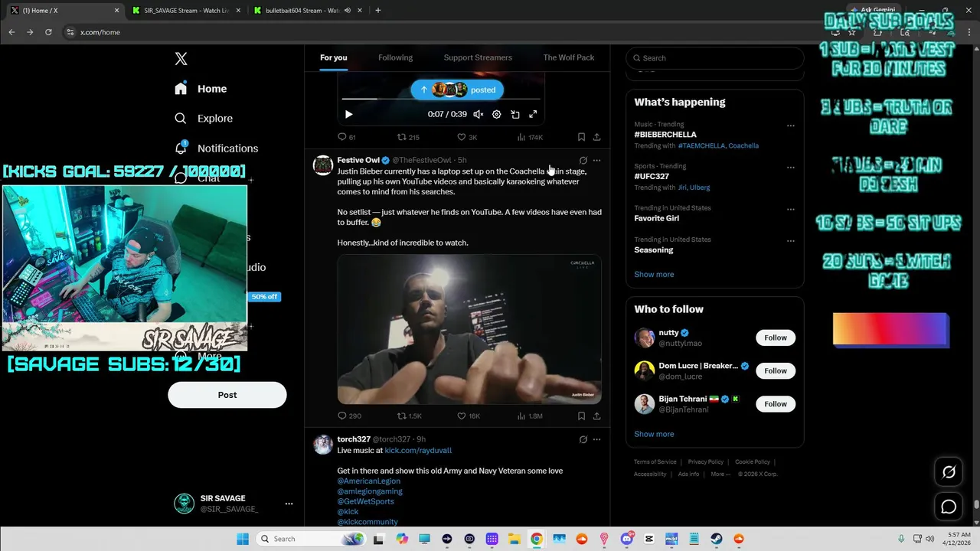View analytics showing 174K views
The width and height of the screenshot is (980, 551).
click(530, 137)
